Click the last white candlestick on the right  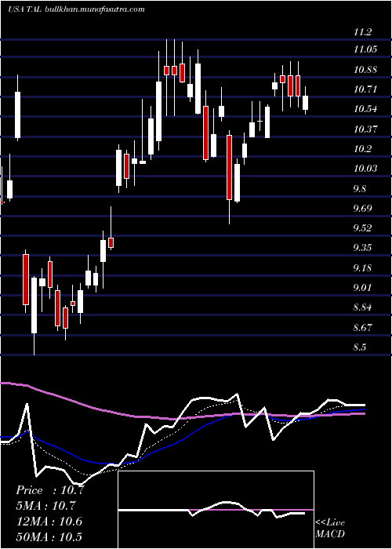(306, 102)
